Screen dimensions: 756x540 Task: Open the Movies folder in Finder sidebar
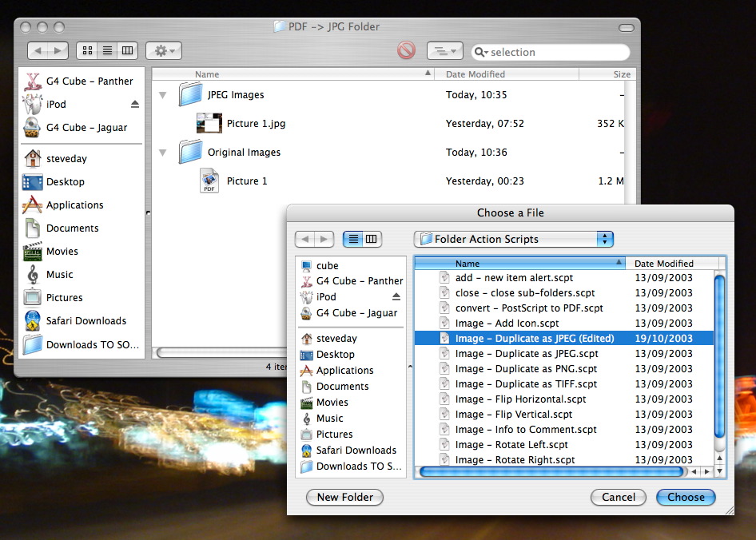[x=32, y=252]
